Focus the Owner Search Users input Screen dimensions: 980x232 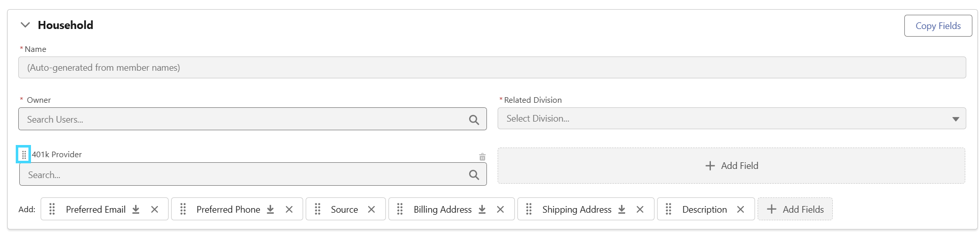(x=252, y=119)
